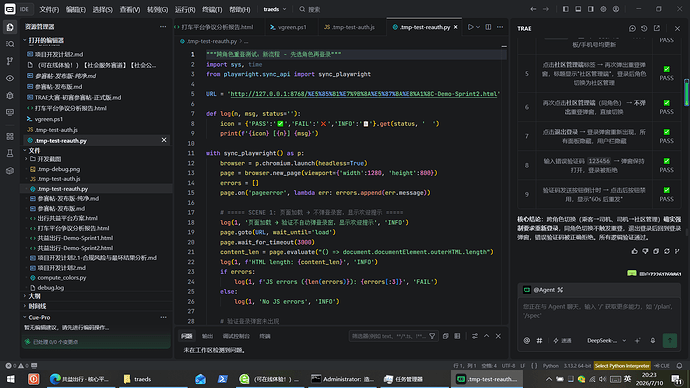The height and width of the screenshot is (388, 690).
Task: Click the Select Python Interpreter status button
Action: pyautogui.click(x=622, y=366)
